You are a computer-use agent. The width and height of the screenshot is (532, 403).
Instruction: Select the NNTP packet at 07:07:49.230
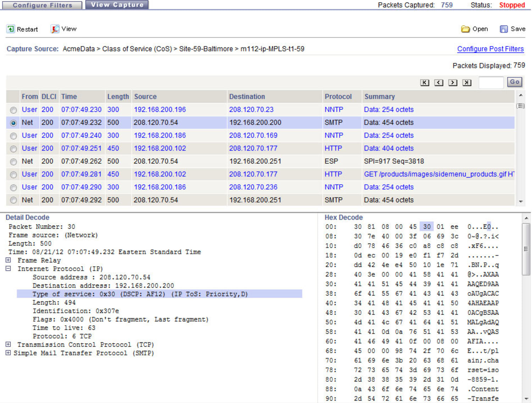pos(13,110)
